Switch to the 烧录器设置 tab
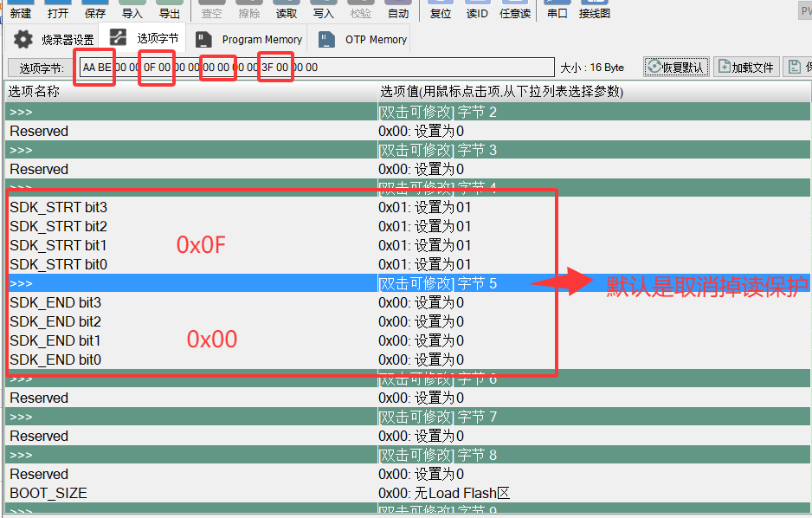 tap(55, 40)
